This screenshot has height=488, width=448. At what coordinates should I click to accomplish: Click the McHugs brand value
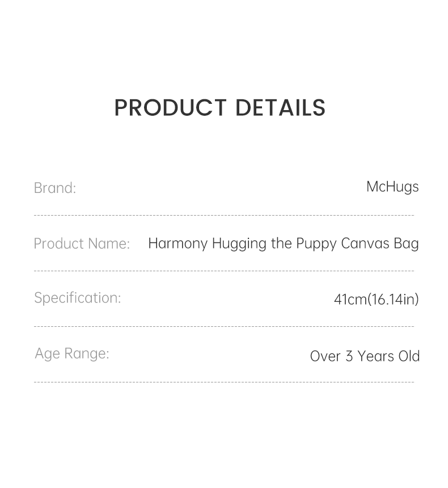click(x=392, y=187)
